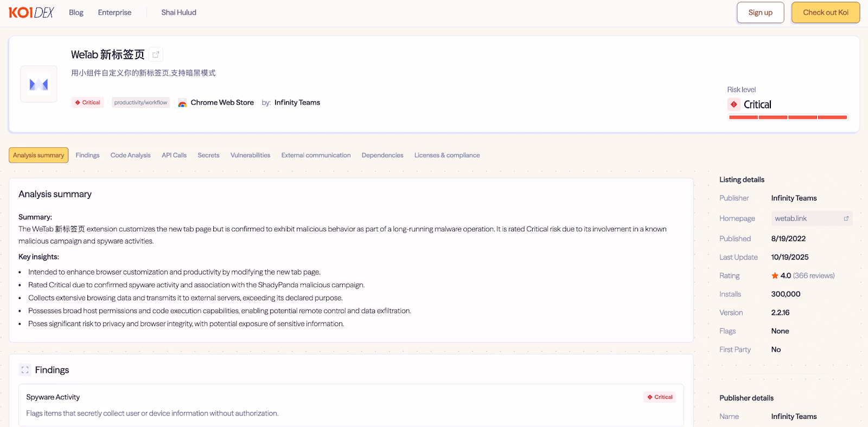Image resolution: width=868 pixels, height=427 pixels.
Task: Open the external link icon beside WeTab title
Action: [156, 54]
